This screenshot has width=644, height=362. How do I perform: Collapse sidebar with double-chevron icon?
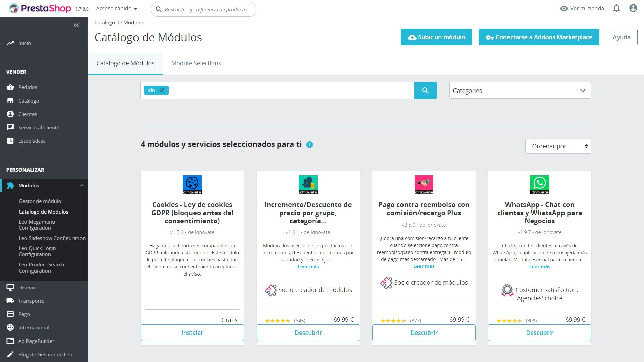76,25
